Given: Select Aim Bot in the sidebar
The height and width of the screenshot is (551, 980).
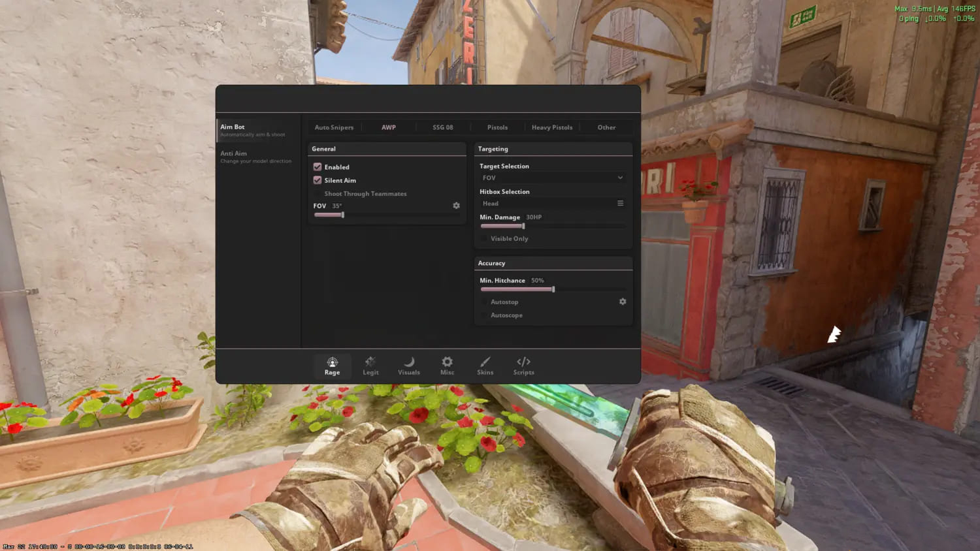Looking at the screenshot, I should click(x=258, y=130).
